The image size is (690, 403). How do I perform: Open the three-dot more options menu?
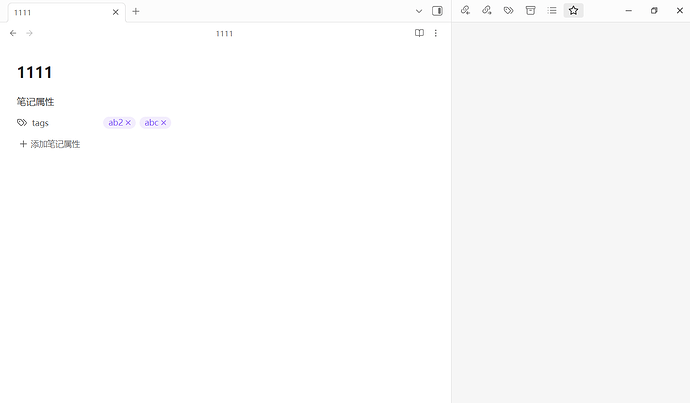point(436,33)
